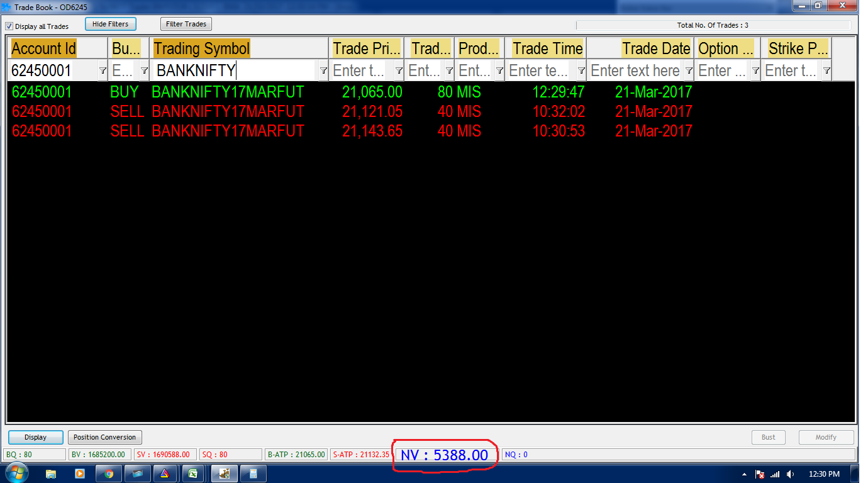Open the Excel taskbar icon
Screen dimensions: 868x483
(193, 474)
